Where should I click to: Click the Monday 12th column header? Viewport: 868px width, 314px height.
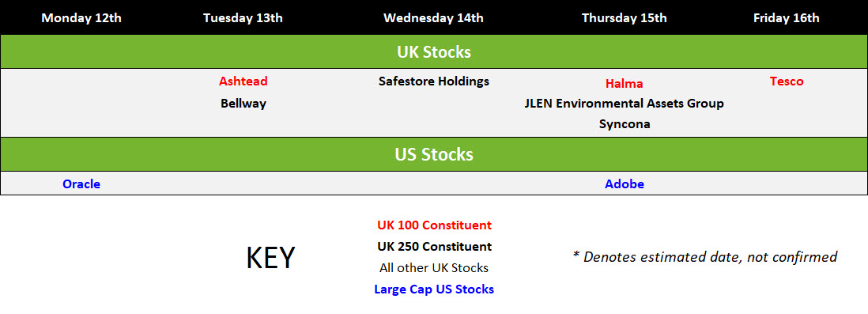81,17
